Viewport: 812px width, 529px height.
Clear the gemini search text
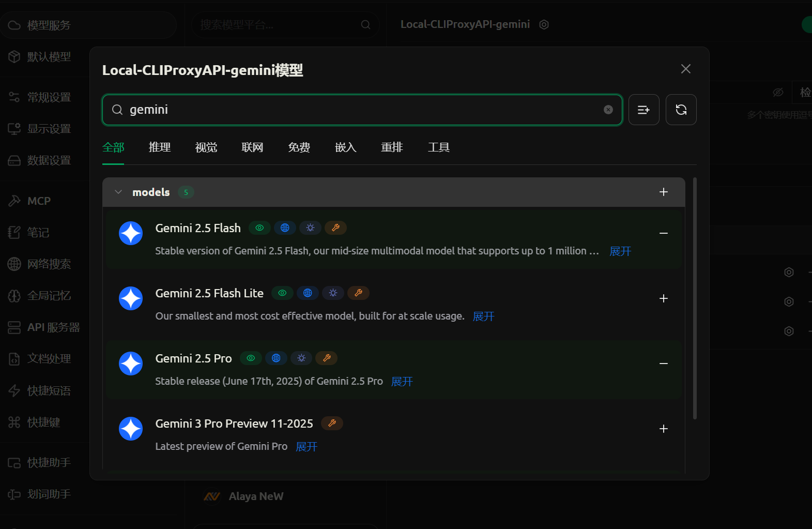click(608, 110)
